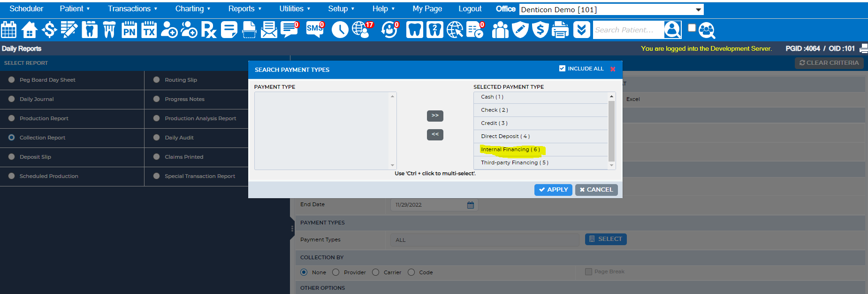The height and width of the screenshot is (294, 868).
Task: Click the Apply button
Action: (x=553, y=190)
